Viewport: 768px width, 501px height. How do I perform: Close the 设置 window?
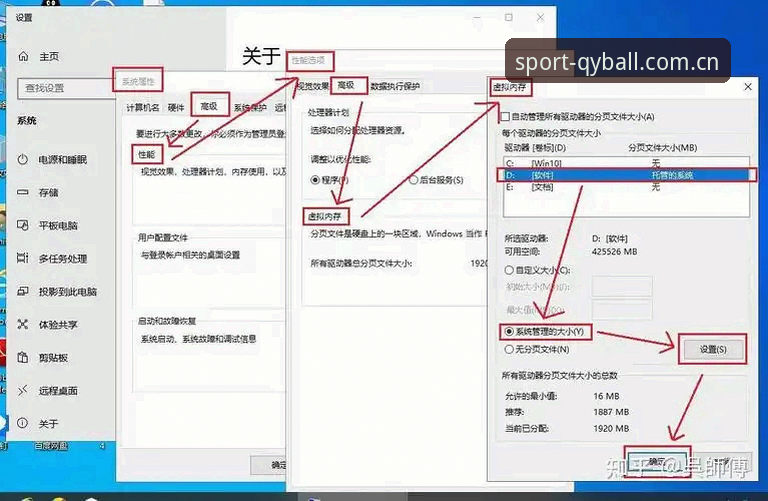pos(540,18)
